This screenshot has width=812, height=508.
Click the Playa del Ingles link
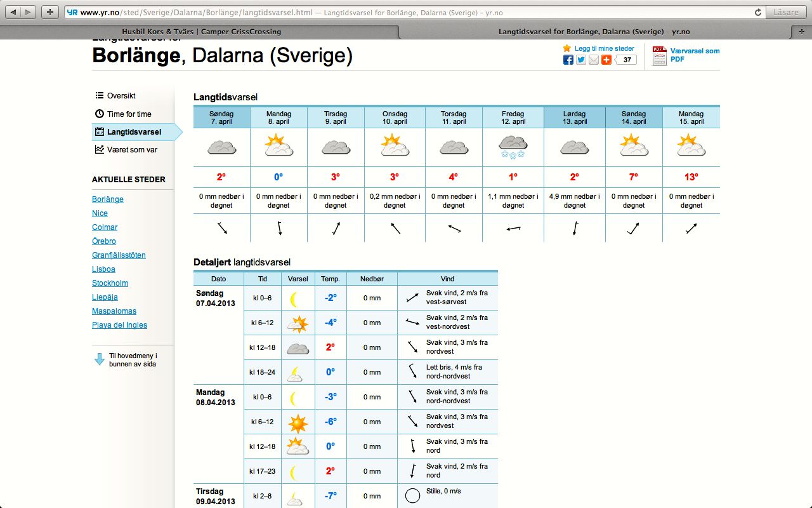(119, 325)
